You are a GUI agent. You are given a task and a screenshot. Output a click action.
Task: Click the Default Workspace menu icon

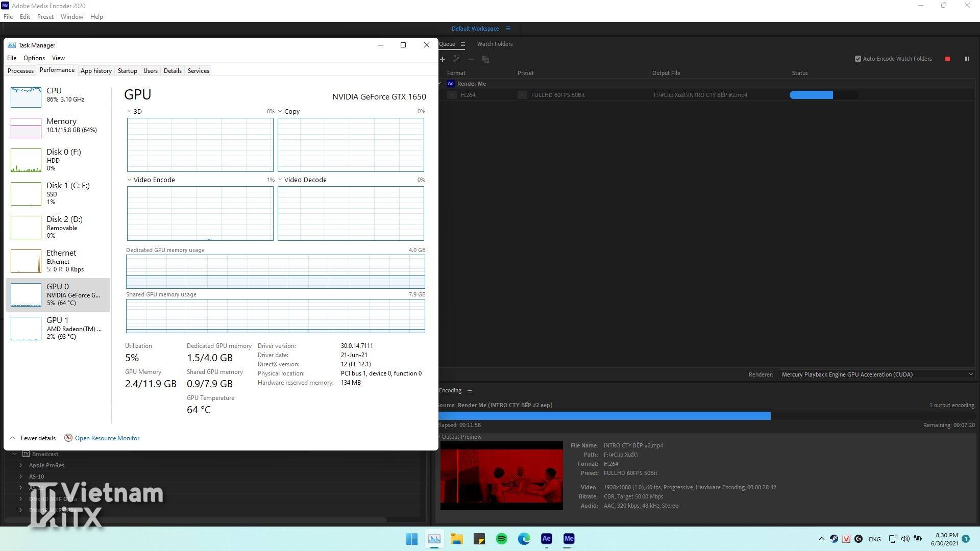(508, 29)
